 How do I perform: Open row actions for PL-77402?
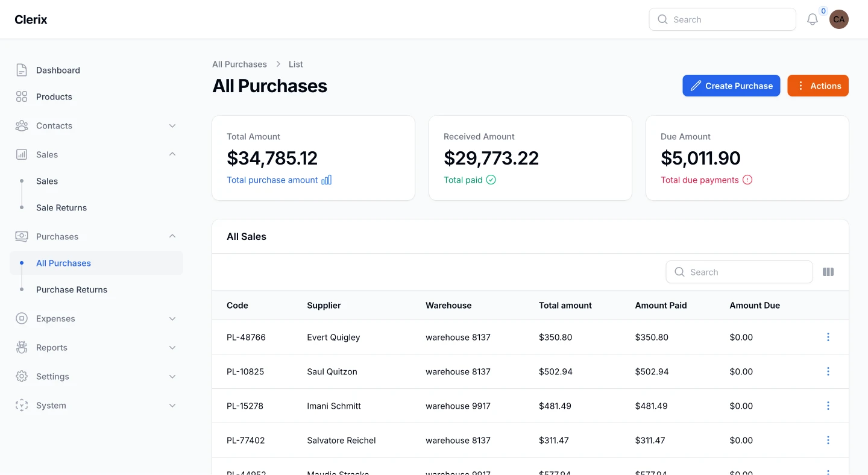click(828, 440)
